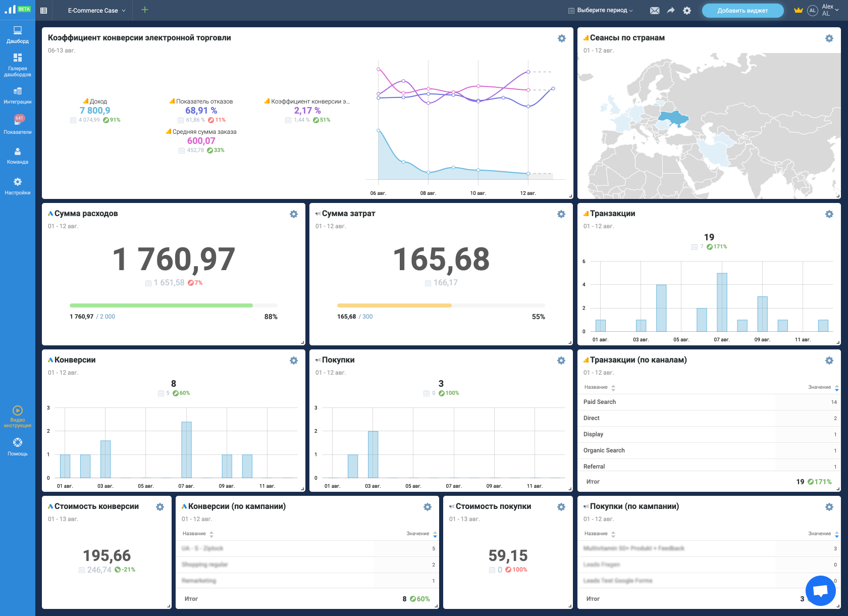Click the Сумма расходов green progress bar
Screen dimensions: 848x616
(162, 305)
